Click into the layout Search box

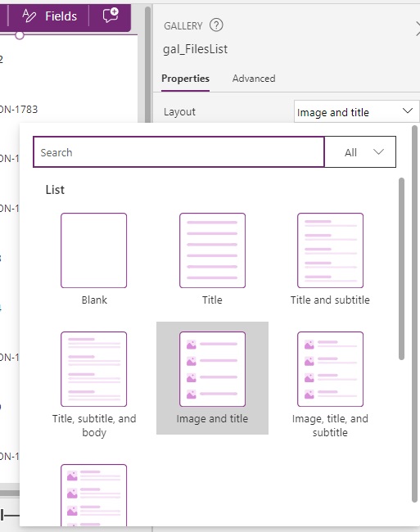pyautogui.click(x=178, y=152)
